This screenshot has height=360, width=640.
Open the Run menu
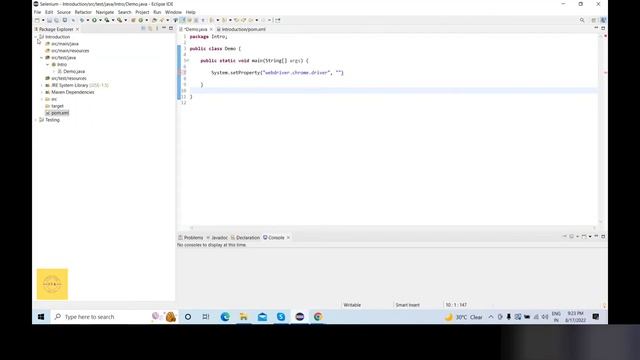coord(157,12)
